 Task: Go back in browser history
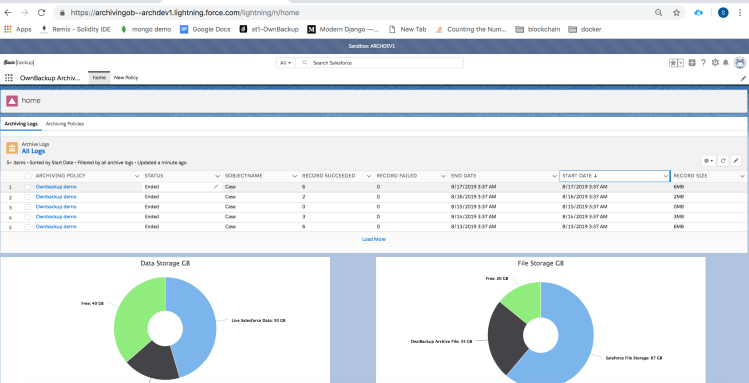pyautogui.click(x=8, y=13)
